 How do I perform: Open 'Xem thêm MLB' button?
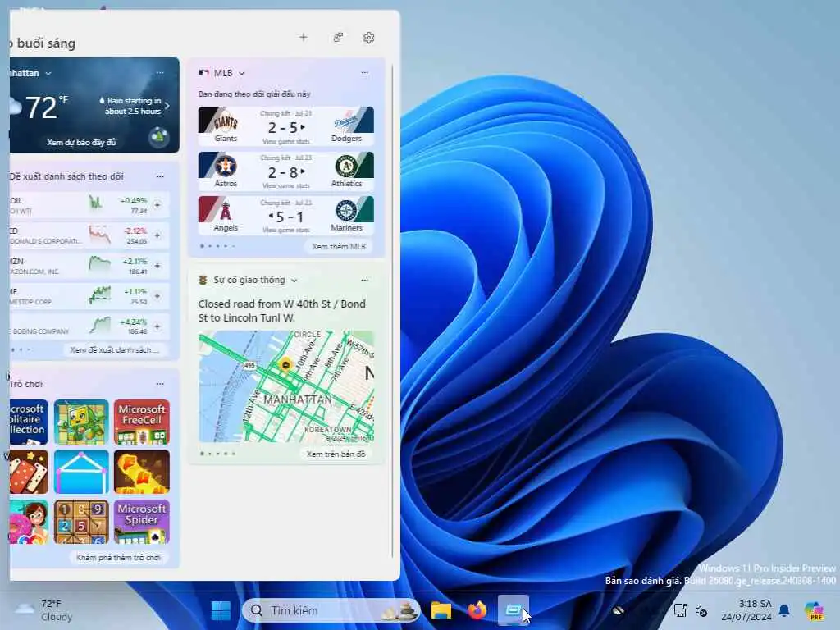pos(339,246)
